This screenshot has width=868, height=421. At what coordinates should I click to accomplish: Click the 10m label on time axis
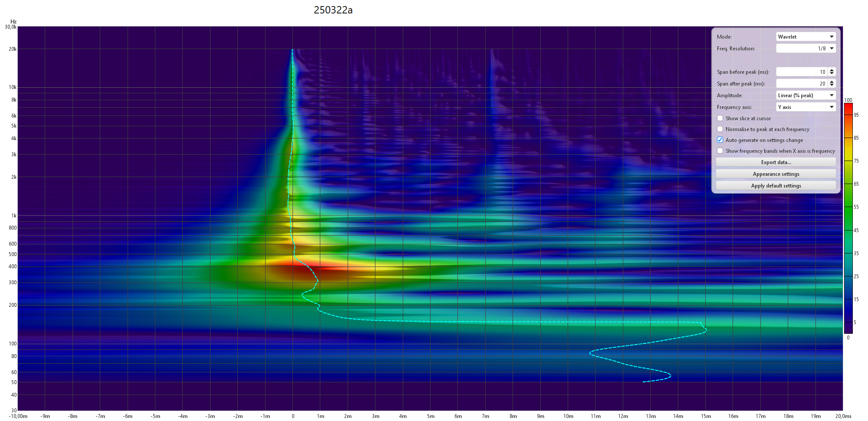click(568, 416)
